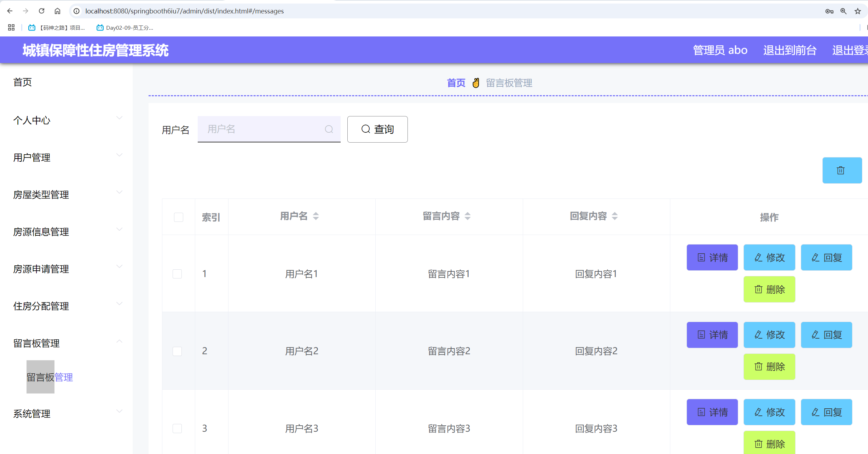Check the row checkbox for 用户名2
868x454 pixels.
point(177,351)
